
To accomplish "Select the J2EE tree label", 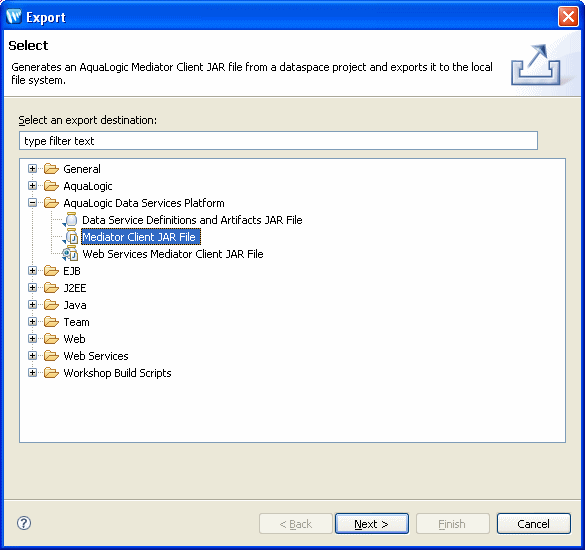I will click(x=75, y=288).
